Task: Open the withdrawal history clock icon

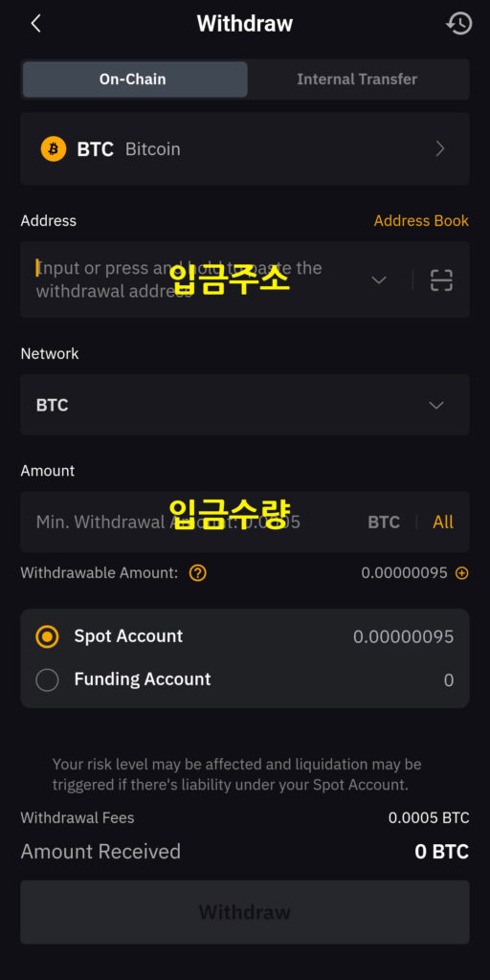Action: 458,24
